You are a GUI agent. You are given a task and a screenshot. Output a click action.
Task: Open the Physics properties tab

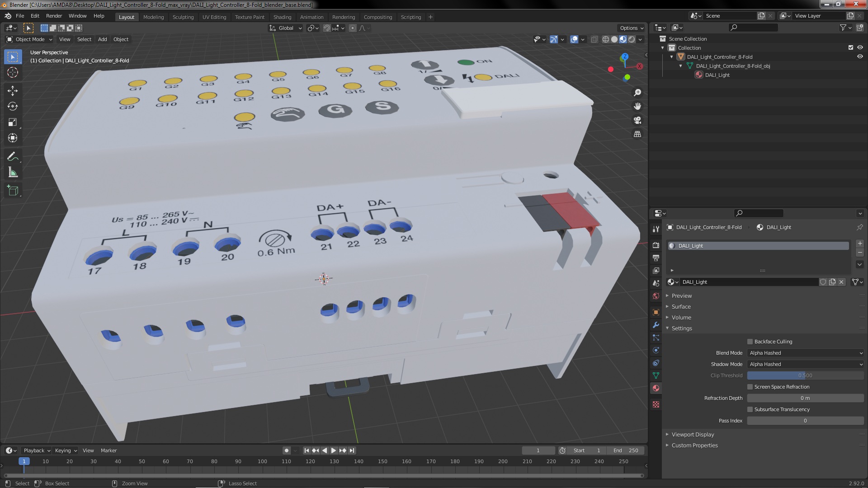pos(656,350)
